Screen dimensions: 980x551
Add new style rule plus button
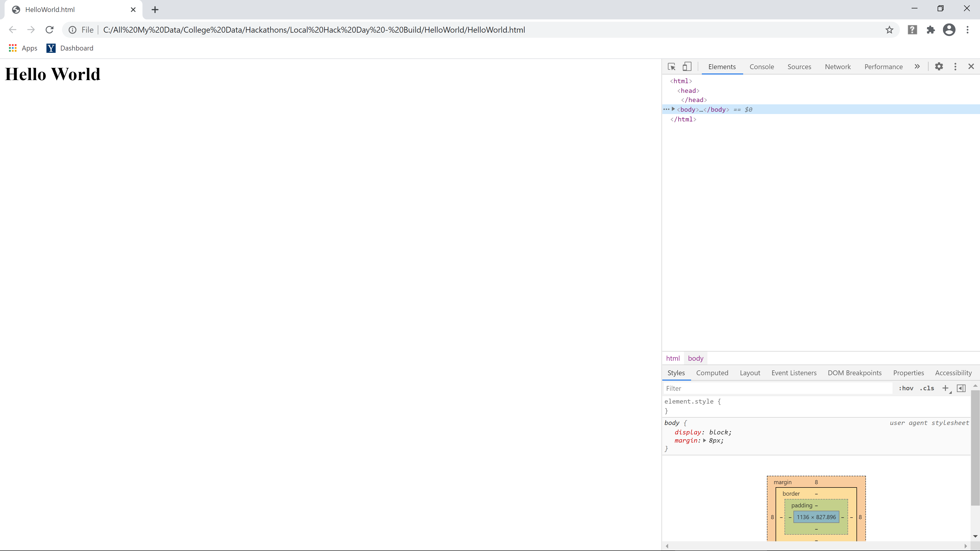point(945,388)
